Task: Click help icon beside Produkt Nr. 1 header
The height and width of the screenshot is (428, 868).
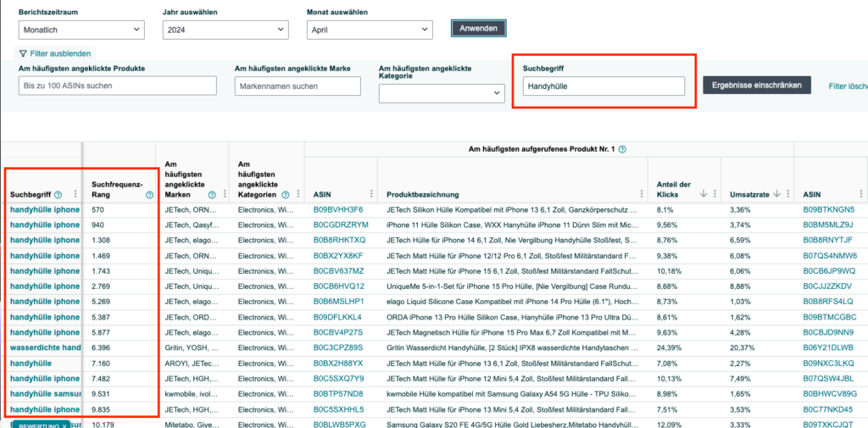Action: pos(622,149)
